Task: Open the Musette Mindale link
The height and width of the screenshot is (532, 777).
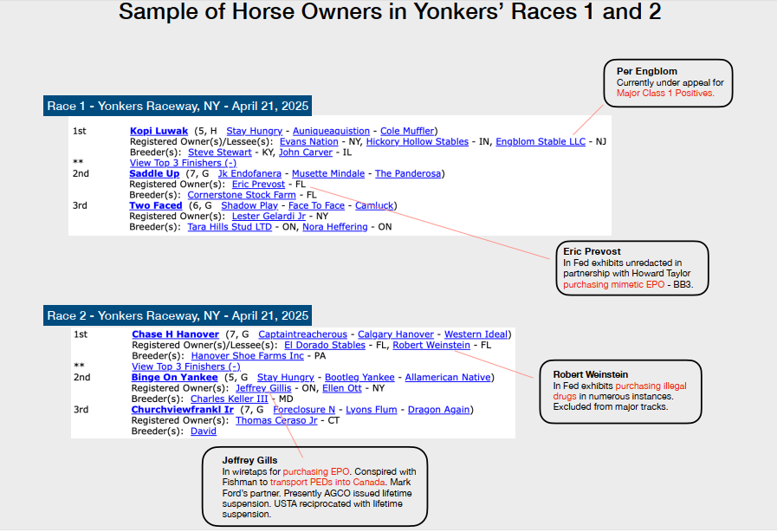Action: [328, 173]
